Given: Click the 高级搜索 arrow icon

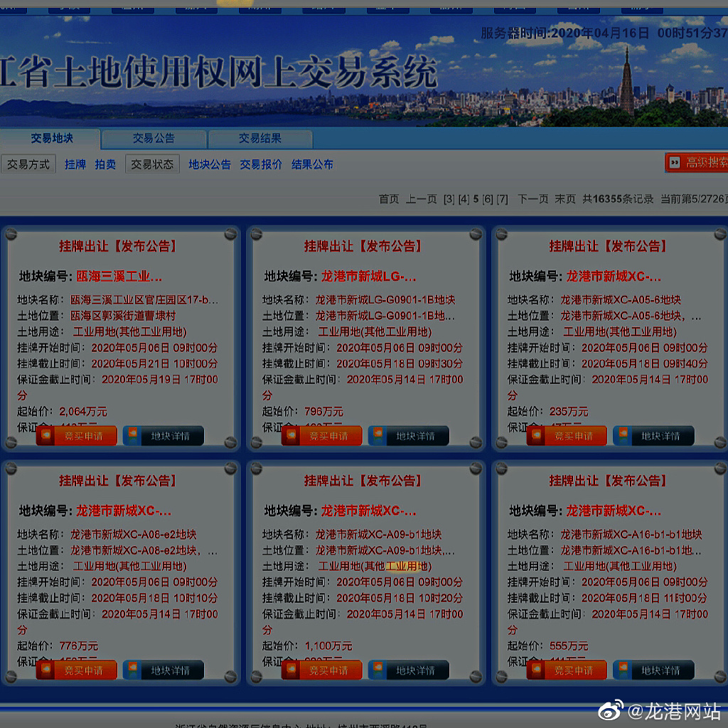Looking at the screenshot, I should point(675,163).
